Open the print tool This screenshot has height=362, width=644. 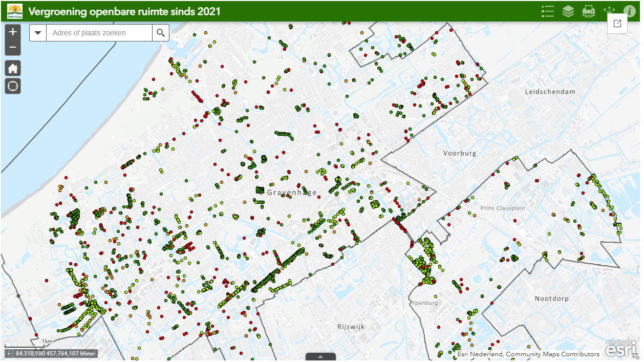[589, 11]
